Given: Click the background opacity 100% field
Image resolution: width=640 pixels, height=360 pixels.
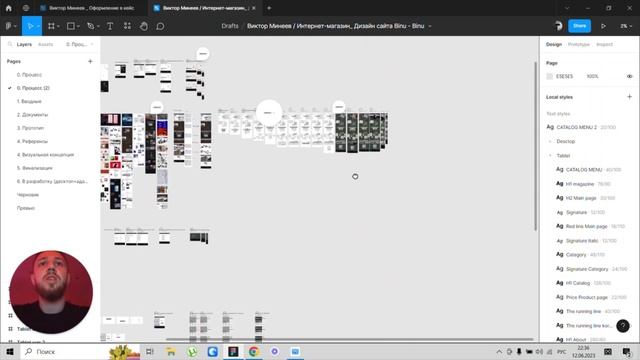Looking at the screenshot, I should pyautogui.click(x=592, y=76).
